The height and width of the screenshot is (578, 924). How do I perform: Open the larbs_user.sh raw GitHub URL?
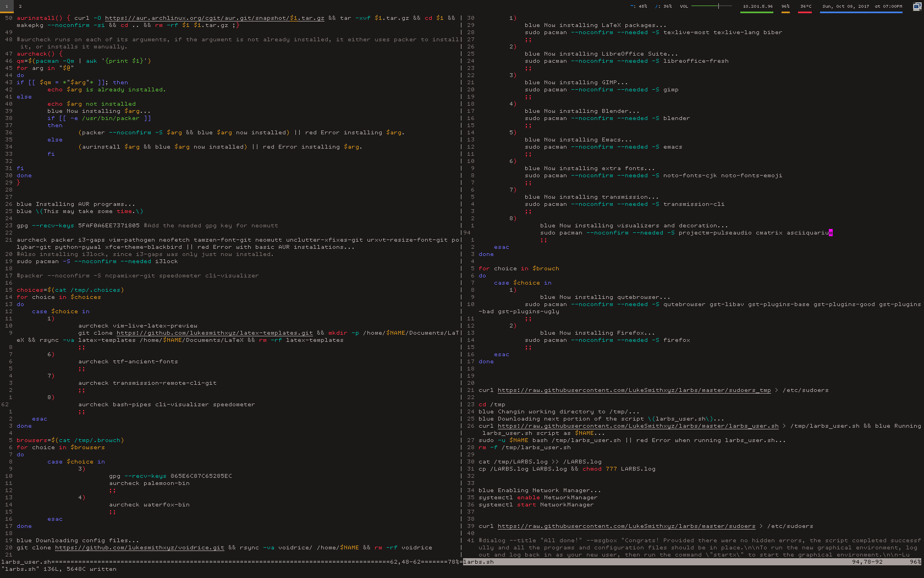click(637, 426)
